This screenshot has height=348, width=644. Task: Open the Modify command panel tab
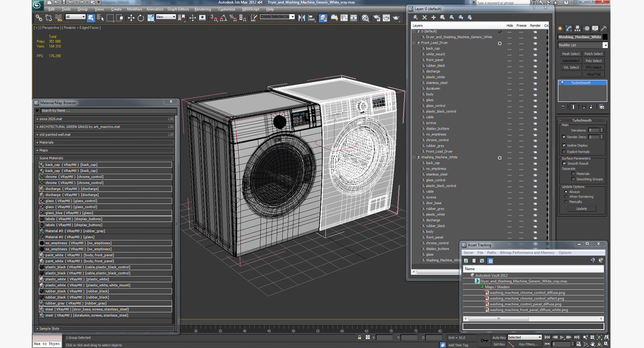click(569, 29)
